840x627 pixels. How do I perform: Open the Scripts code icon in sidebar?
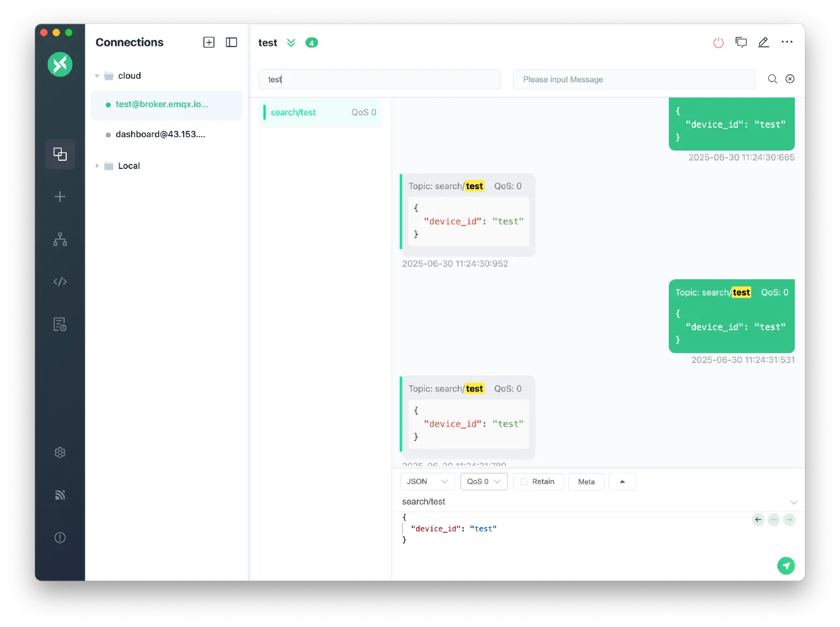pos(60,282)
